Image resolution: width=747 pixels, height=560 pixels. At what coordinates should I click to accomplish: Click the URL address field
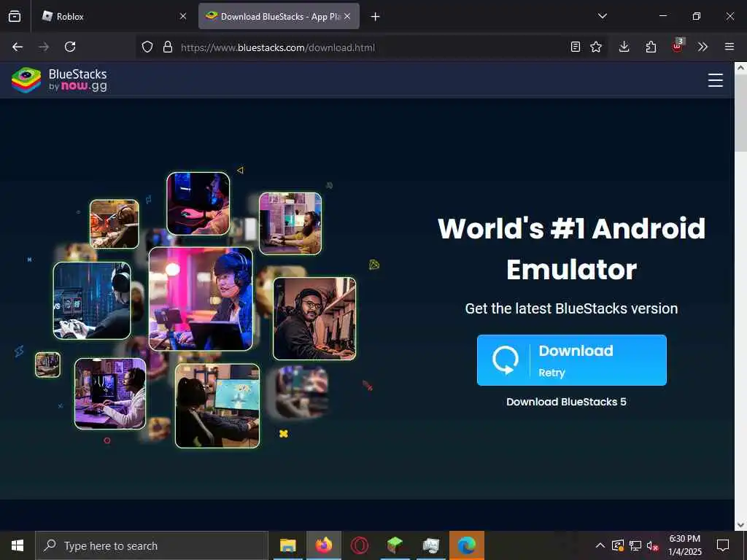(x=371, y=47)
